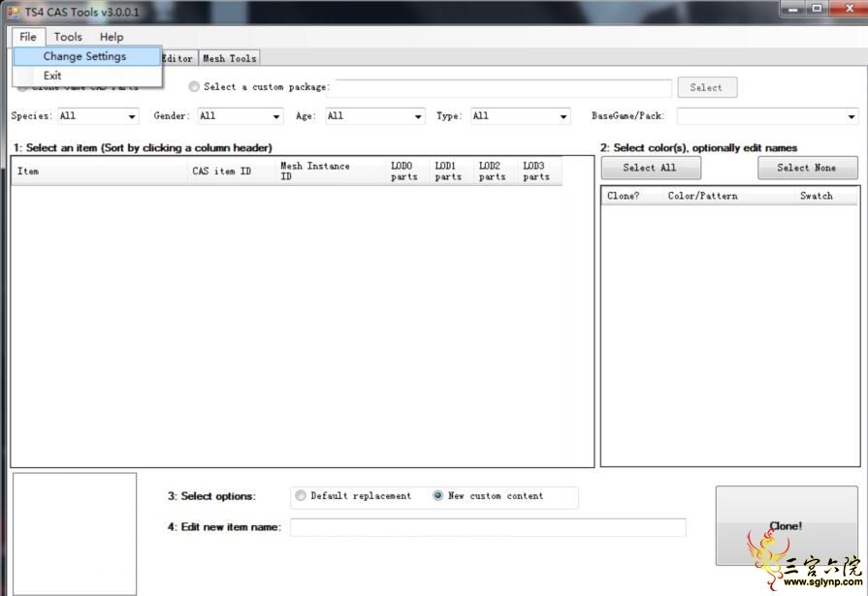868x596 pixels.
Task: Minimize the TS4 CAS Tools window
Action: 793,9
